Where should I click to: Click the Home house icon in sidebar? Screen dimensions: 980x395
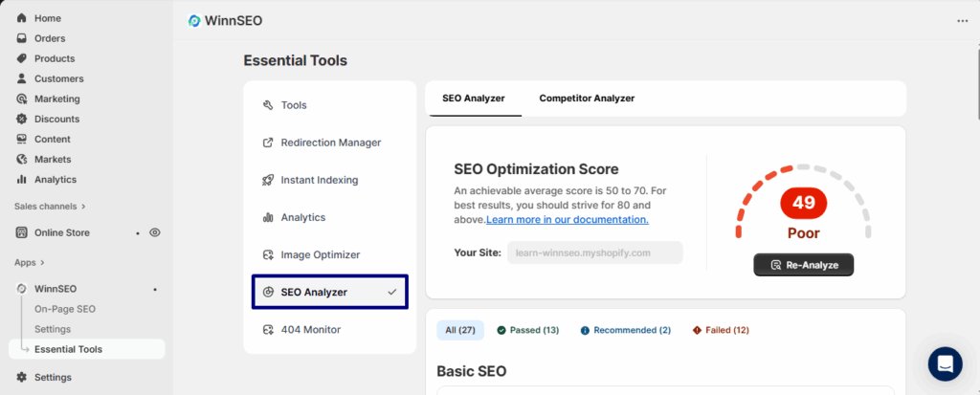click(22, 18)
